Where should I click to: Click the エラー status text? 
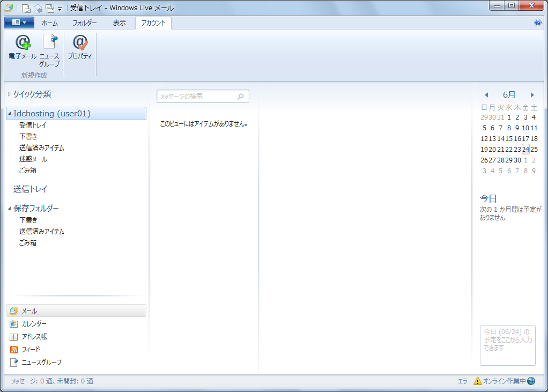point(465,381)
